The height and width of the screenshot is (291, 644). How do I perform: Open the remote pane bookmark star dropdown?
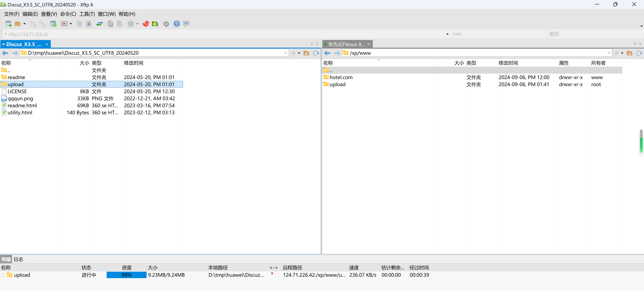coord(622,53)
